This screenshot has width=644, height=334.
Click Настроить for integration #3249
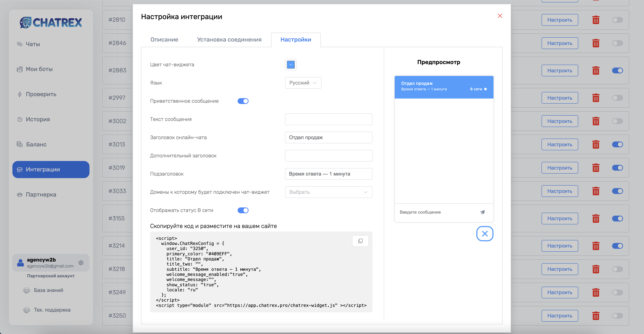[x=560, y=292]
